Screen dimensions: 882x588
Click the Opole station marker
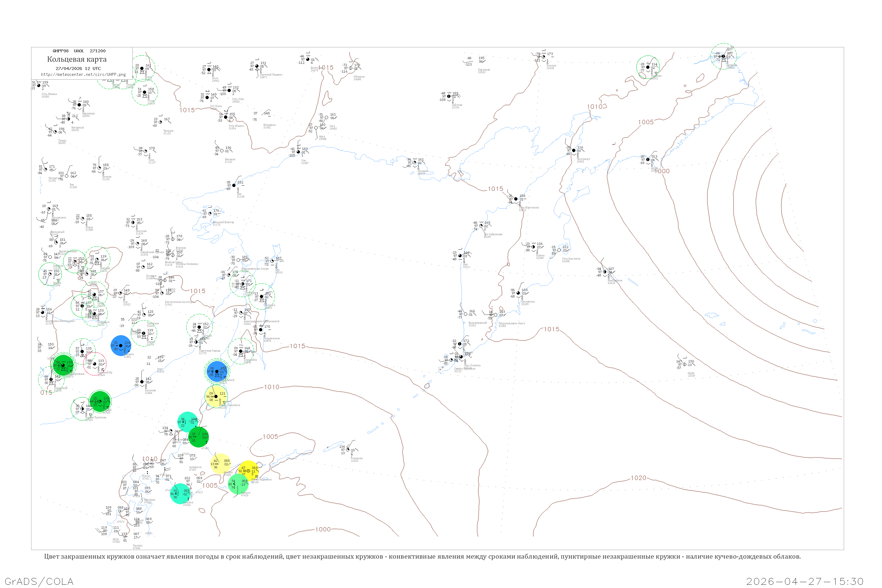(684, 364)
